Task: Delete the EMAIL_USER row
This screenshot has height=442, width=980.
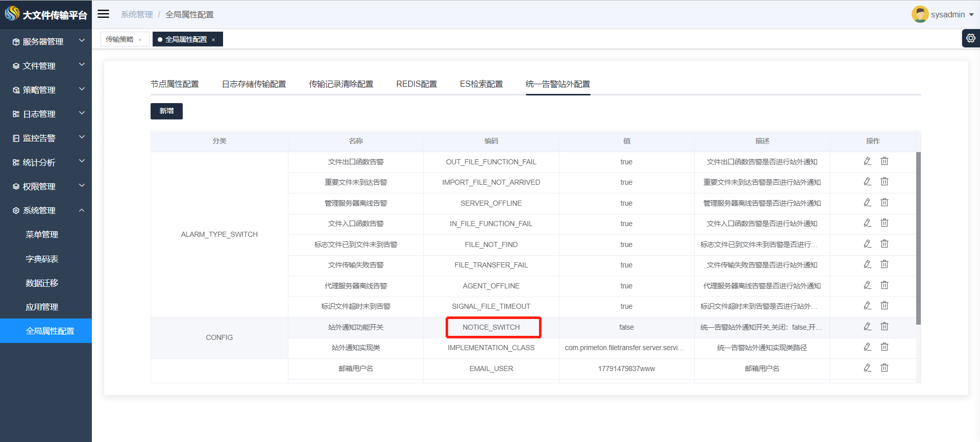Action: point(885,368)
